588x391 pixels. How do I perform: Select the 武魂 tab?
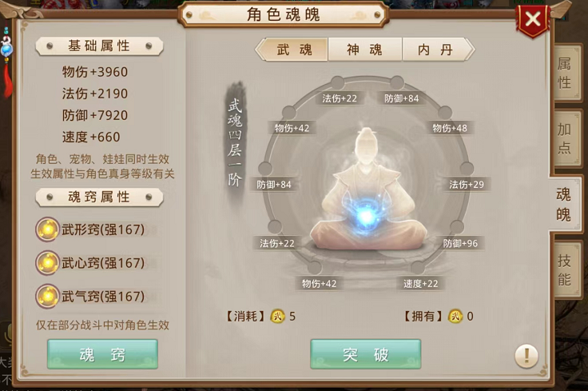click(294, 50)
